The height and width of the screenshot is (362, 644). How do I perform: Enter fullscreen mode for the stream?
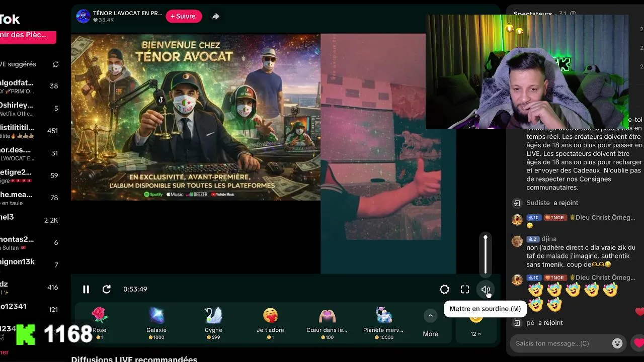pos(465,289)
